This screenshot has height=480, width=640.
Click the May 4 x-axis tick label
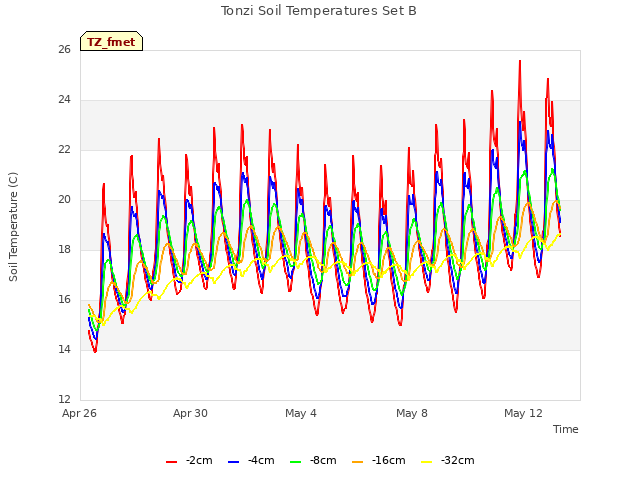pyautogui.click(x=301, y=413)
